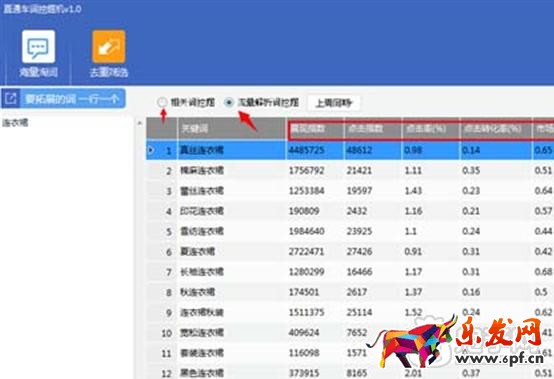Sort by the 展现指数 column header
The height and width of the screenshot is (379, 554).
click(316, 129)
